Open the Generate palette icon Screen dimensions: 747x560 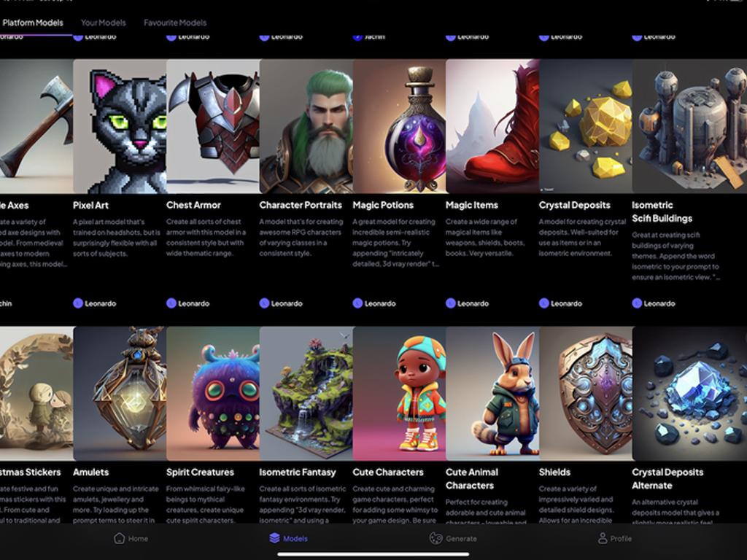point(436,538)
